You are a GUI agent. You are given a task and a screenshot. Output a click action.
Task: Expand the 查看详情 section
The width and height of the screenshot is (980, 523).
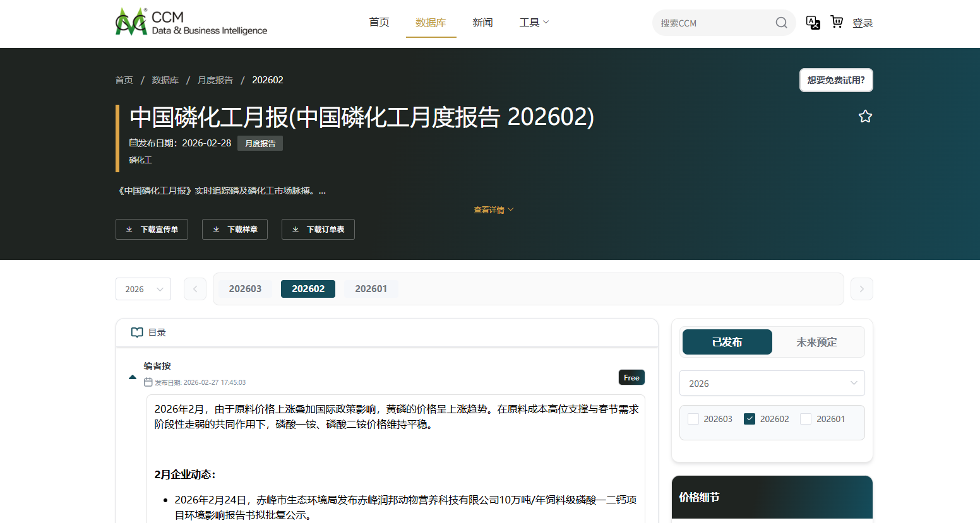tap(493, 209)
